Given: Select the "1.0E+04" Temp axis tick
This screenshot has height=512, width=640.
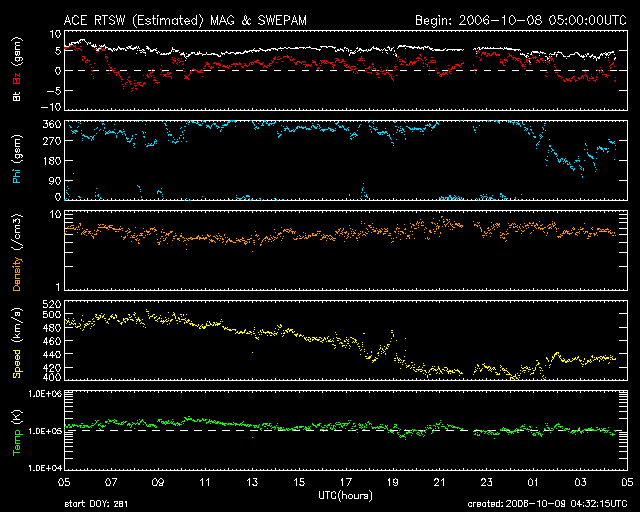Looking at the screenshot, I should point(45,468).
